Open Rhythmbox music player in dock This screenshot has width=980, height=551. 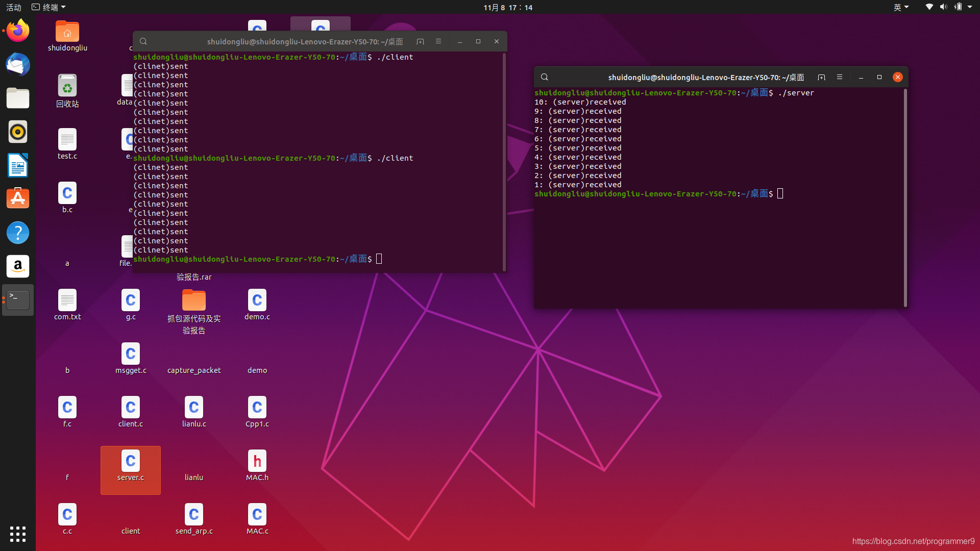(x=18, y=132)
